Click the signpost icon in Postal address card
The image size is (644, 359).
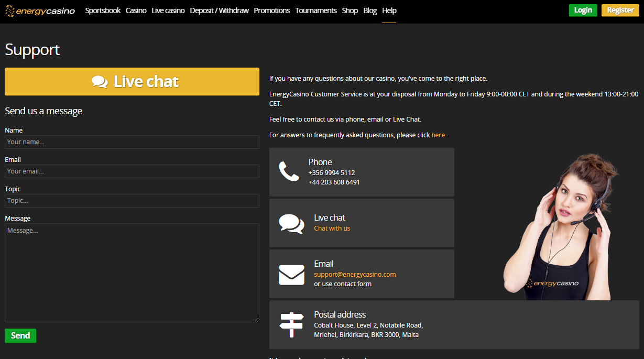[x=291, y=325]
